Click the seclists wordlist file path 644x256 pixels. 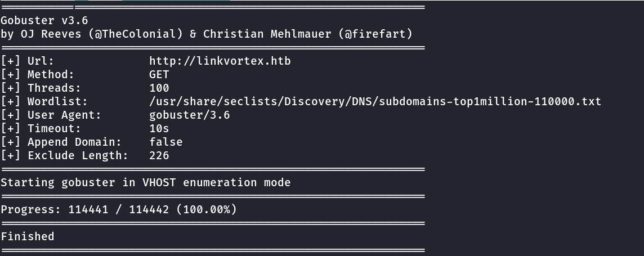[375, 102]
